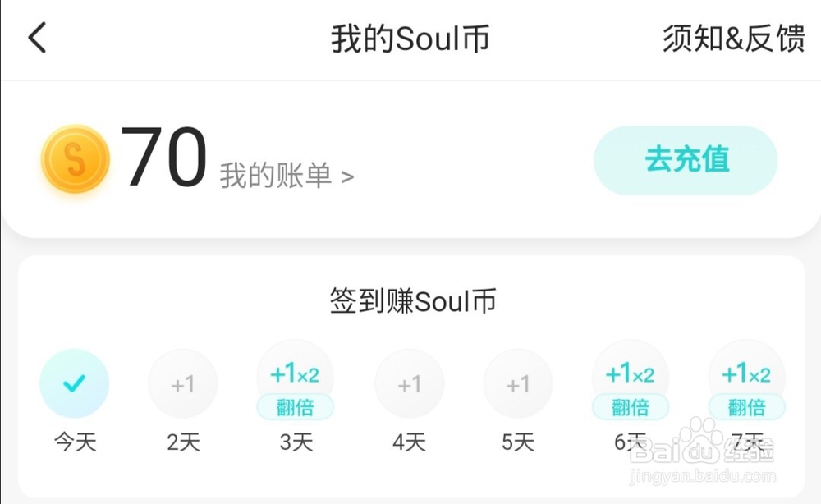Open 须知&反馈 in the header
The width and height of the screenshot is (821, 504).
point(734,39)
